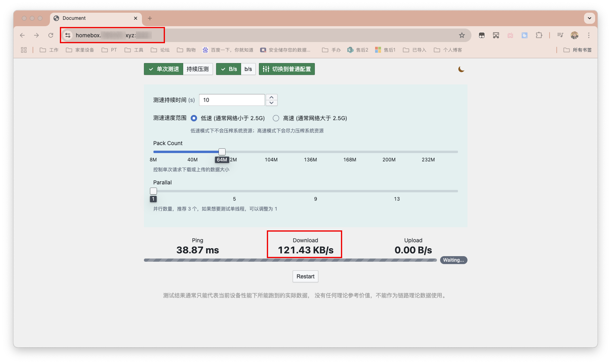Open a new browser tab
This screenshot has height=364, width=611.
click(x=150, y=18)
